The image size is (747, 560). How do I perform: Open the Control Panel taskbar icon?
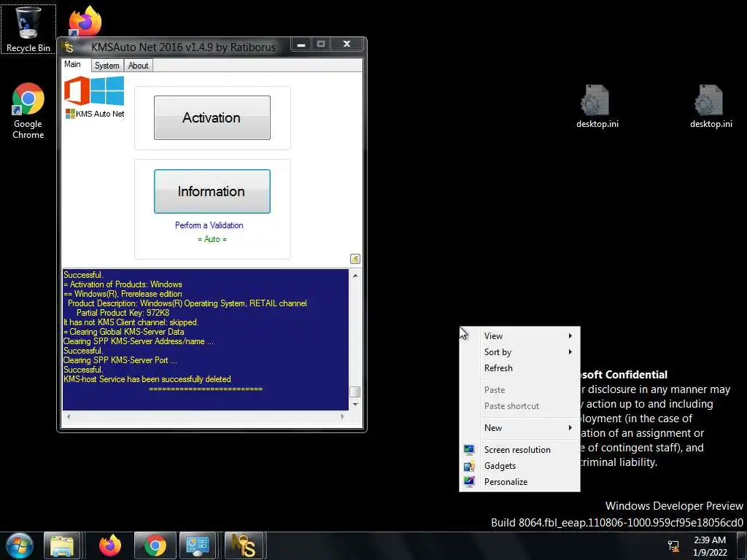click(x=198, y=545)
